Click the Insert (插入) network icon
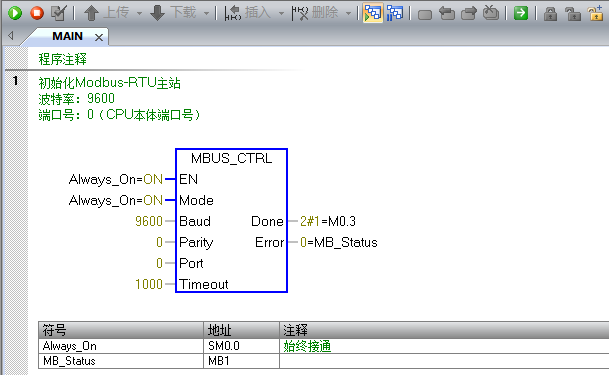 point(233,13)
